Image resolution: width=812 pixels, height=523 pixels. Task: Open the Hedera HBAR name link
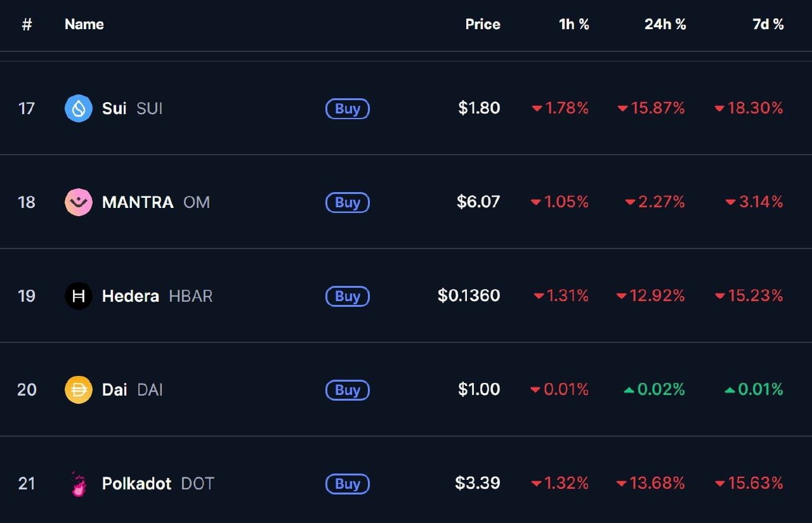tap(157, 296)
